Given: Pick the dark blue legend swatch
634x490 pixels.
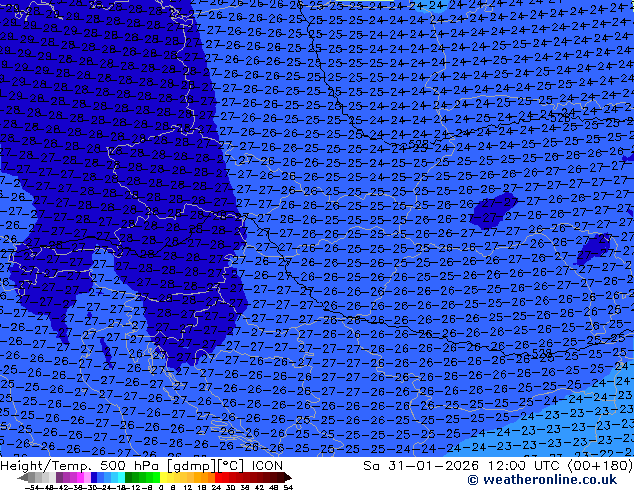Looking at the screenshot, I should tap(94, 477).
